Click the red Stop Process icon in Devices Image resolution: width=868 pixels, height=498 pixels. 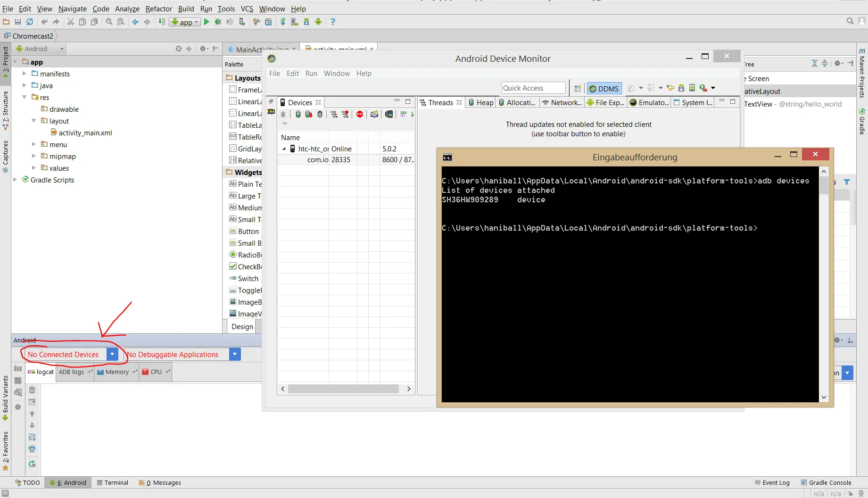[360, 114]
